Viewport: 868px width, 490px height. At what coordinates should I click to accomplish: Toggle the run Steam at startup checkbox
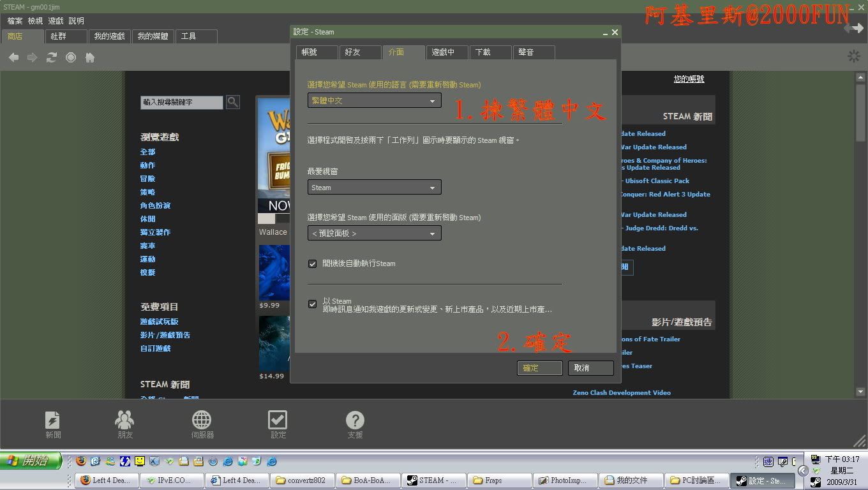coord(313,264)
